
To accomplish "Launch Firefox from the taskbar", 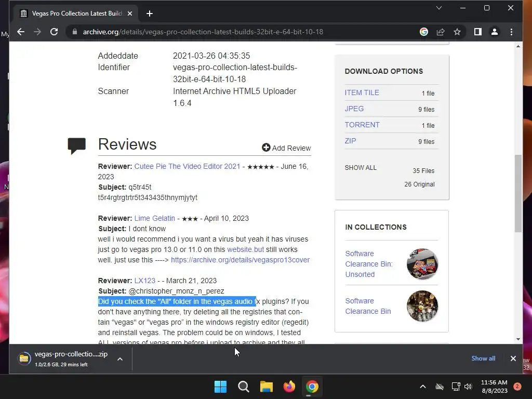I will pyautogui.click(x=289, y=387).
